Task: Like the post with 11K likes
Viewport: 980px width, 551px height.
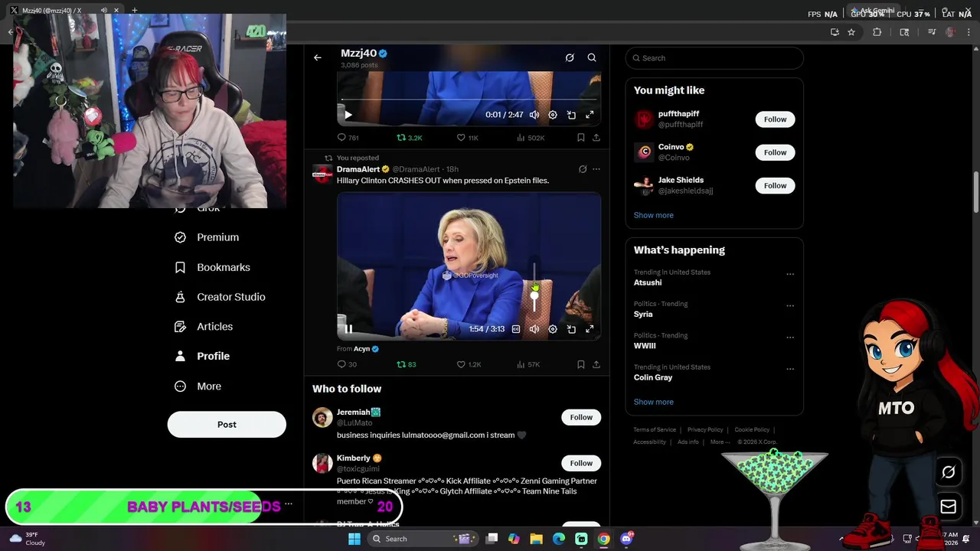Action: (x=468, y=138)
